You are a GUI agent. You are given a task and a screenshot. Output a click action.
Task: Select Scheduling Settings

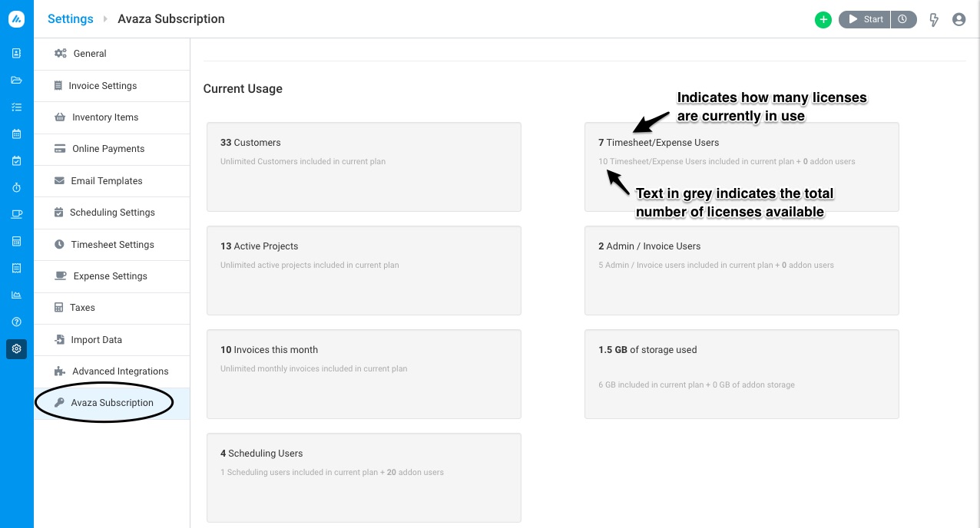coord(112,213)
